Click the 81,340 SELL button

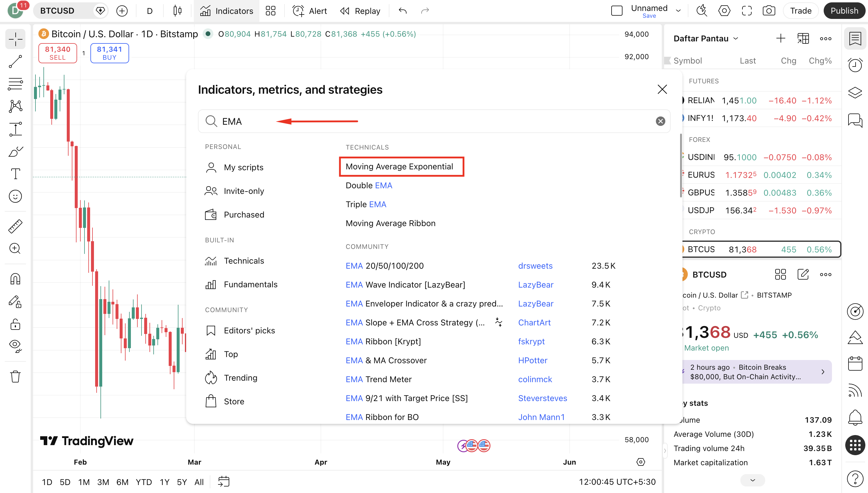tap(58, 53)
